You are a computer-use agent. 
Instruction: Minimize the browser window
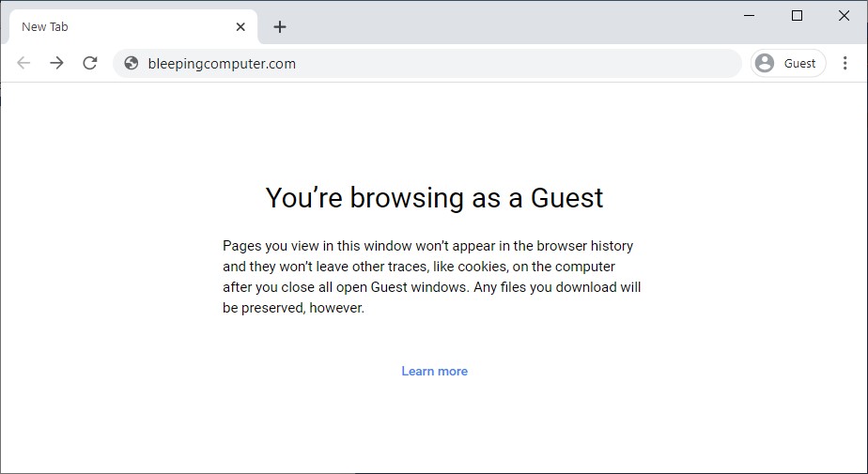(x=750, y=15)
